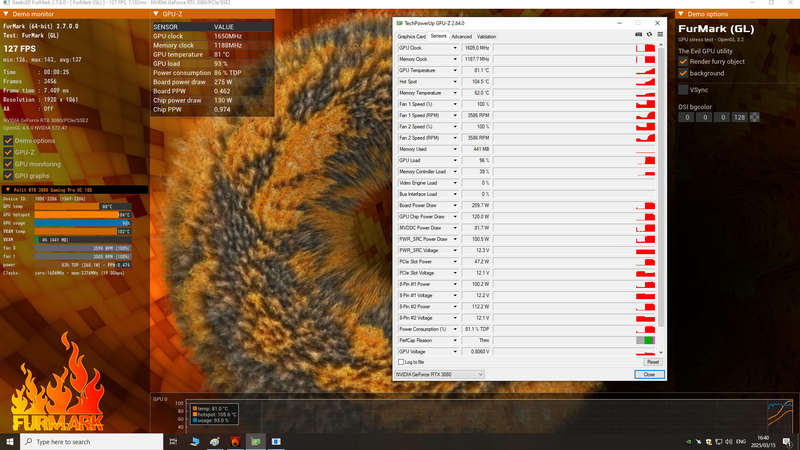Open Hot Spot sensor dropdown arrow
This screenshot has width=800, height=450.
pos(455,82)
